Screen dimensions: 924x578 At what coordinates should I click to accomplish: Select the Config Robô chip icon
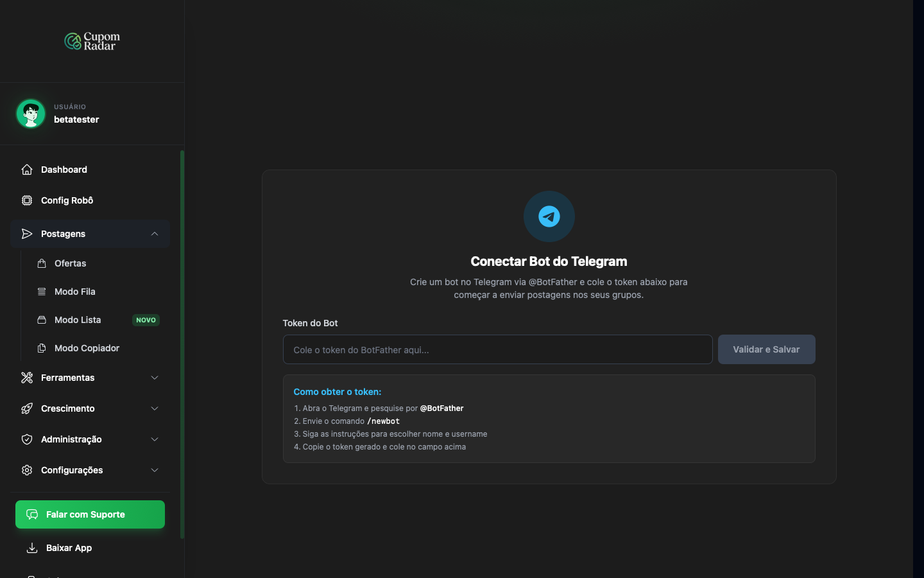pos(27,200)
